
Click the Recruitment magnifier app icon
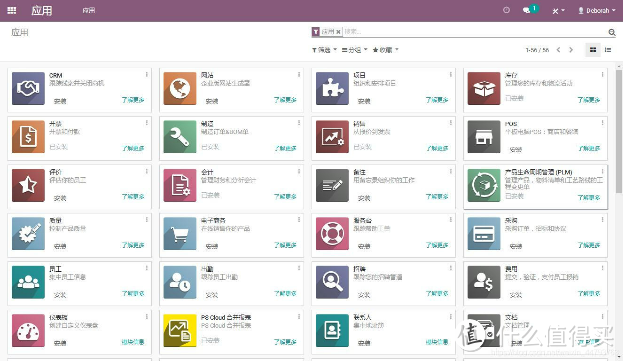[332, 282]
